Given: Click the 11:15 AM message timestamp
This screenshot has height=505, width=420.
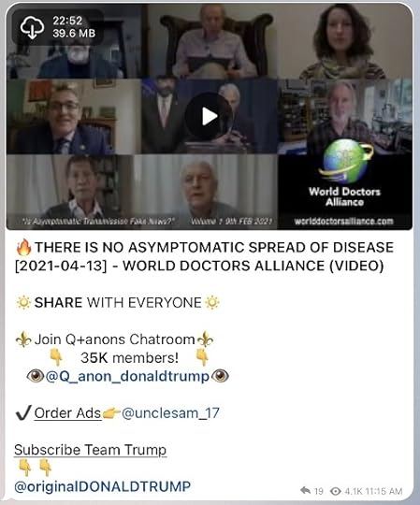Looking at the screenshot, I should coord(384,491).
